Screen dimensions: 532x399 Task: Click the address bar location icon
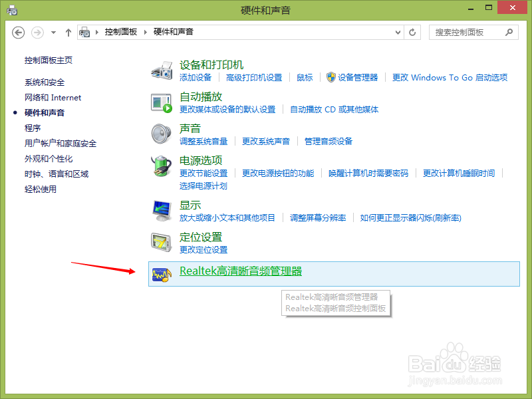(x=84, y=32)
